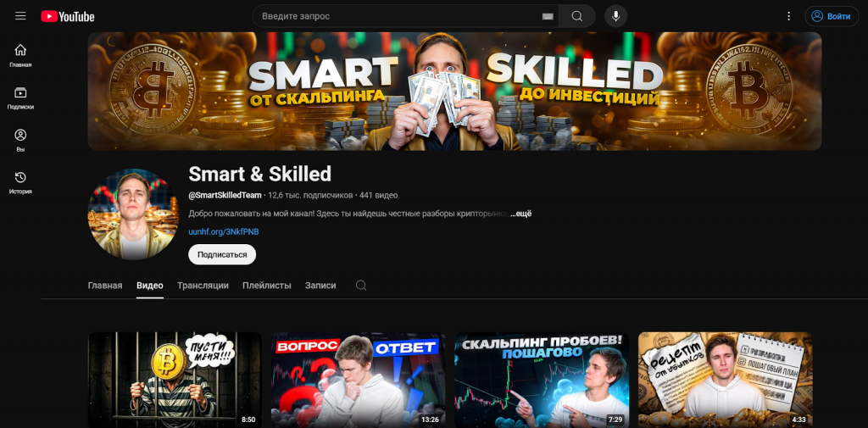Open the Записи tab
The image size is (868, 428).
320,286
